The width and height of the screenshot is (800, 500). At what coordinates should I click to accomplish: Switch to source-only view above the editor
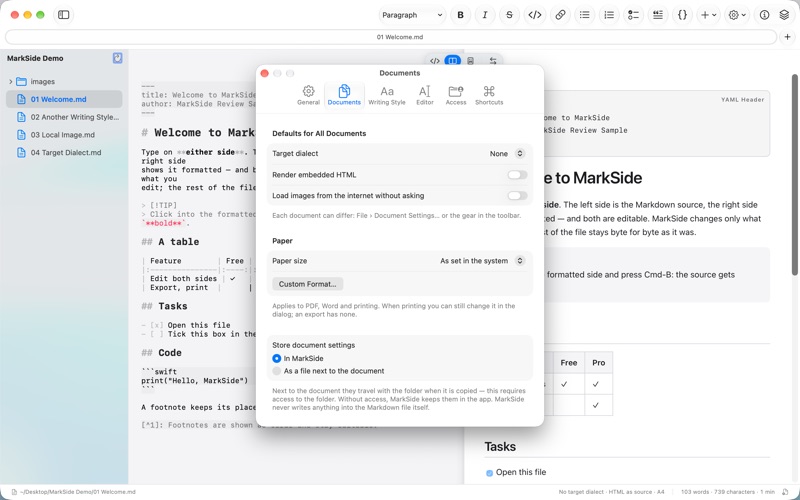pos(435,61)
